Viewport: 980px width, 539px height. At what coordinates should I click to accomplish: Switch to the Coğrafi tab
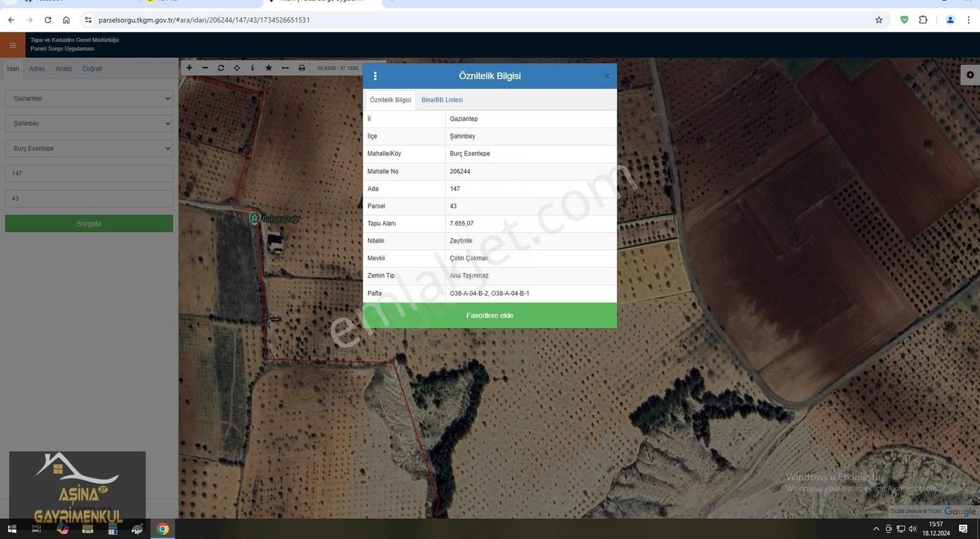pyautogui.click(x=92, y=69)
